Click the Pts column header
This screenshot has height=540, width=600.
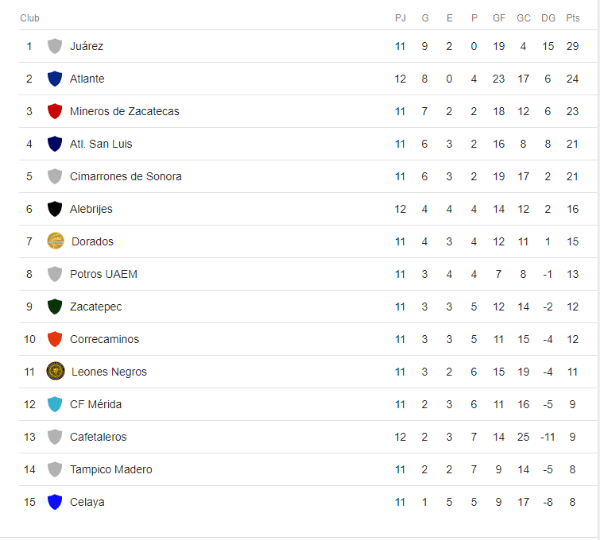(573, 18)
